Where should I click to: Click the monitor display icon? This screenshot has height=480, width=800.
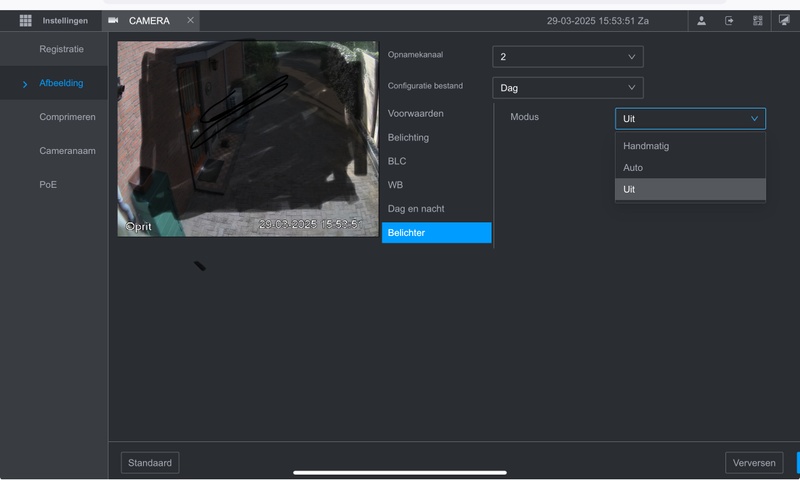784,20
